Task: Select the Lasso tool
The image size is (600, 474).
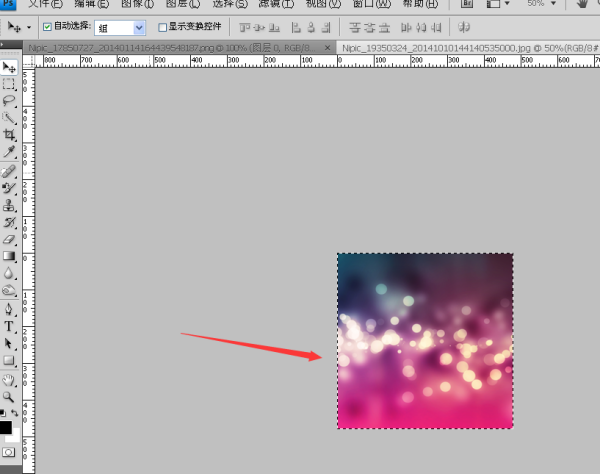Action: tap(9, 101)
